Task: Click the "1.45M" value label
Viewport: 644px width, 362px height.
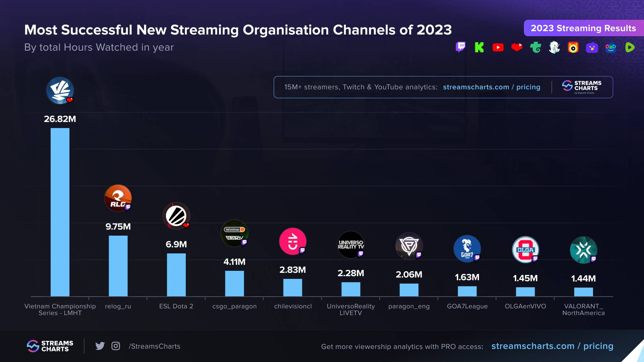Action: click(526, 278)
